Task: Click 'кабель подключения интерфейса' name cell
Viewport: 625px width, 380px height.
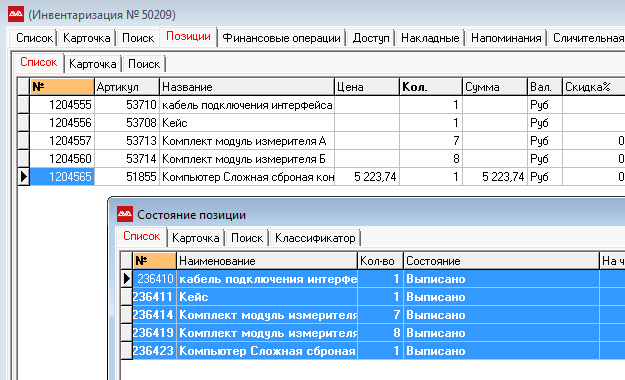Action: tap(247, 105)
